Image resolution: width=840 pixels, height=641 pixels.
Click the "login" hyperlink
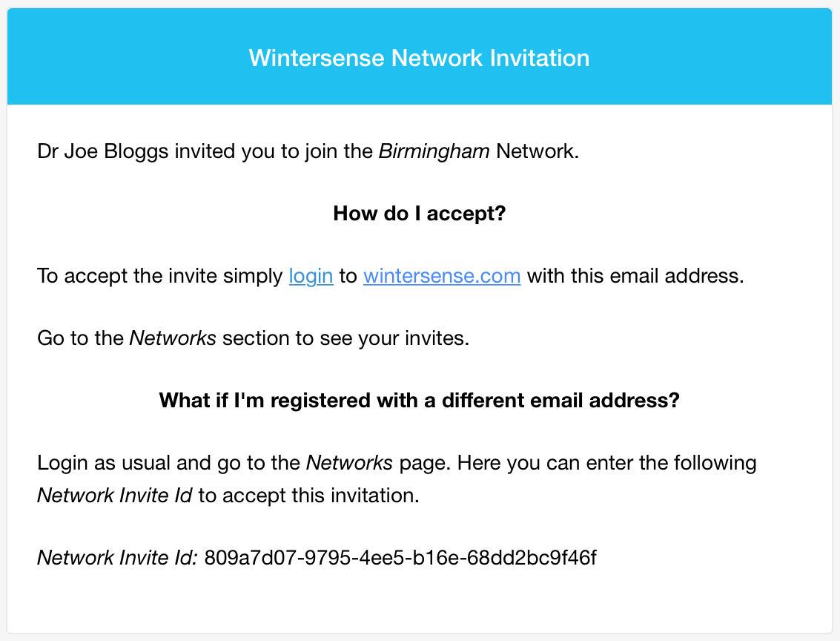311,277
